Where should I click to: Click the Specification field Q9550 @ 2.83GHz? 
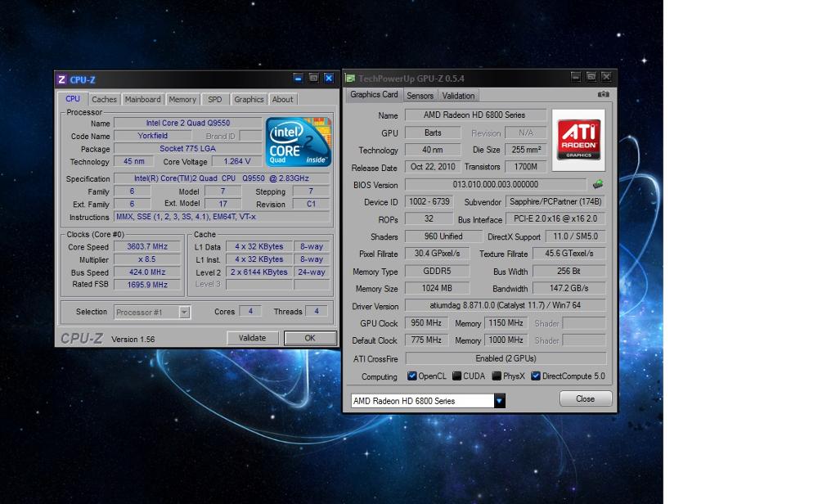tap(222, 178)
